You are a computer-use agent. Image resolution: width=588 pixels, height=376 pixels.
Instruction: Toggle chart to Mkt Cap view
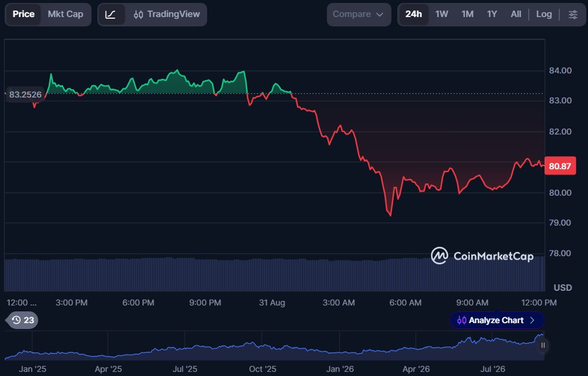pyautogui.click(x=66, y=14)
